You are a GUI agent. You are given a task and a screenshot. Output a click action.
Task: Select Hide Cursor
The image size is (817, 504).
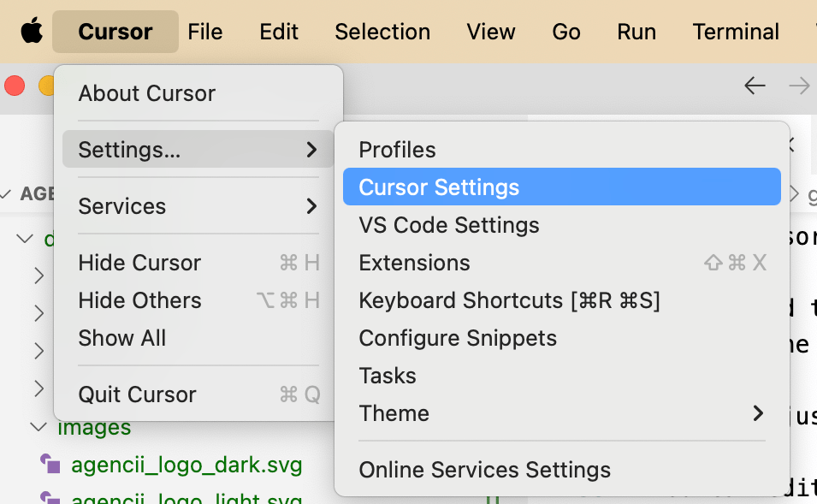[x=198, y=263]
